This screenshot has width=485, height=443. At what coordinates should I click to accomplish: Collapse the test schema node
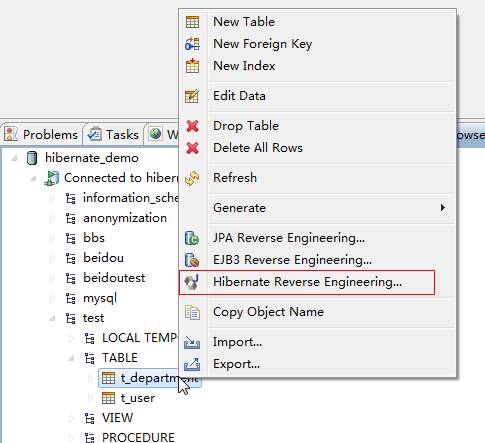52,318
